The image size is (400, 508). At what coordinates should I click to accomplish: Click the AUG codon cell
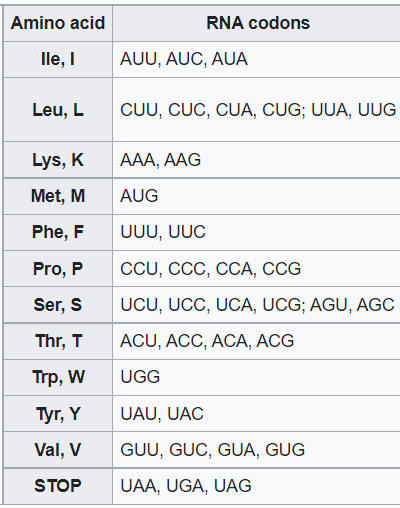(256, 196)
